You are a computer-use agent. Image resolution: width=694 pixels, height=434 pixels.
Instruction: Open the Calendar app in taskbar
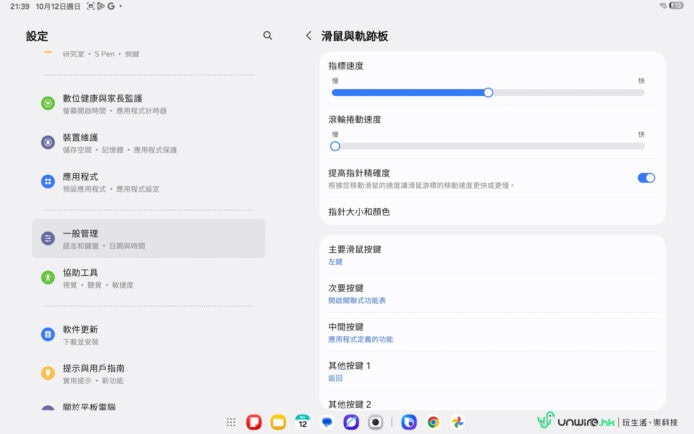tap(302, 423)
